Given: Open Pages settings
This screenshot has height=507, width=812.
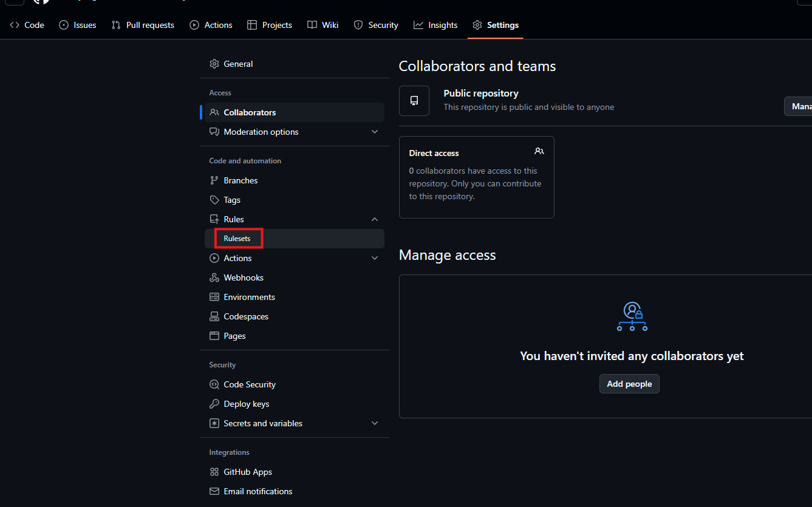Looking at the screenshot, I should click(x=295, y=336).
